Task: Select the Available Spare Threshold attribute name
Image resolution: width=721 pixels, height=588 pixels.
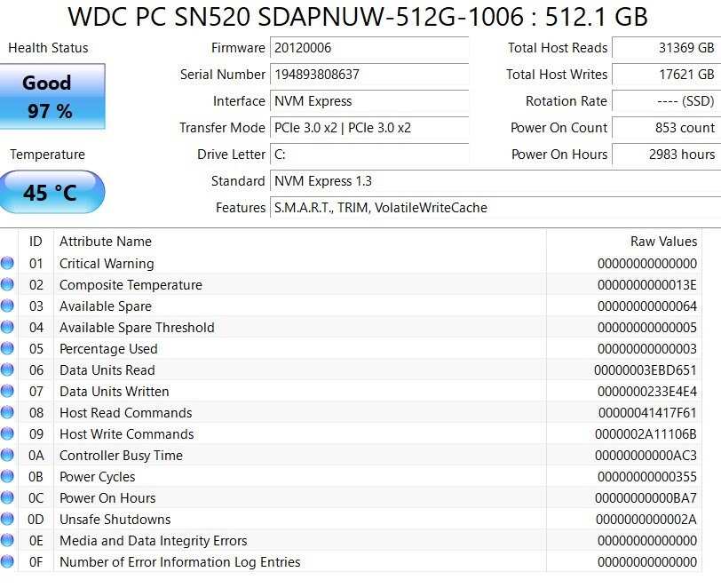Action: [x=137, y=328]
